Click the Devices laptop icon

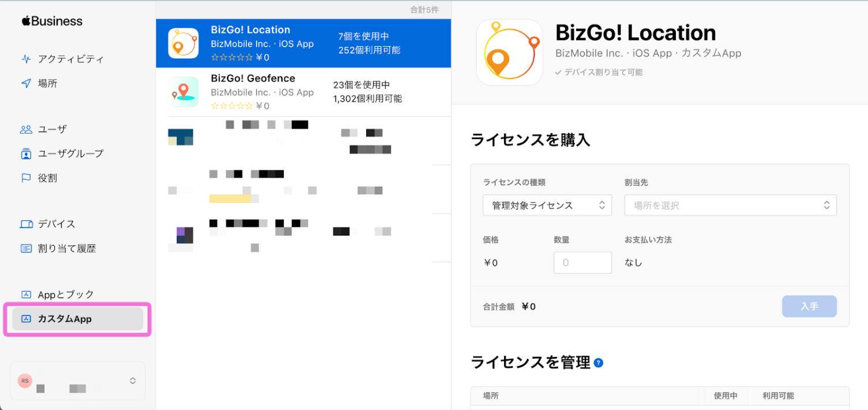26,224
